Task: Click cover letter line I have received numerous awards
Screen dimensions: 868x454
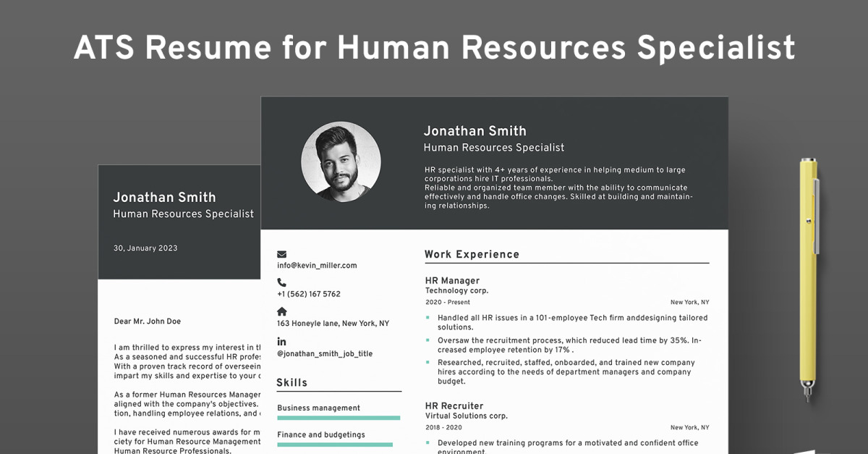Action: [x=187, y=432]
